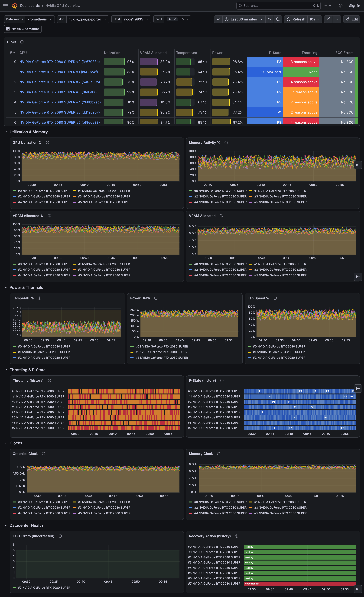Show info for P-State (history) panel
This screenshot has height=597, width=364.
222,380
